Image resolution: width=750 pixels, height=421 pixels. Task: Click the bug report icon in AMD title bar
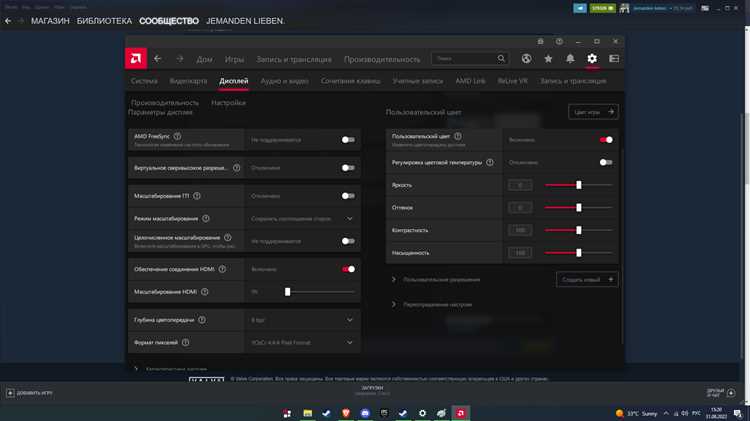[540, 42]
